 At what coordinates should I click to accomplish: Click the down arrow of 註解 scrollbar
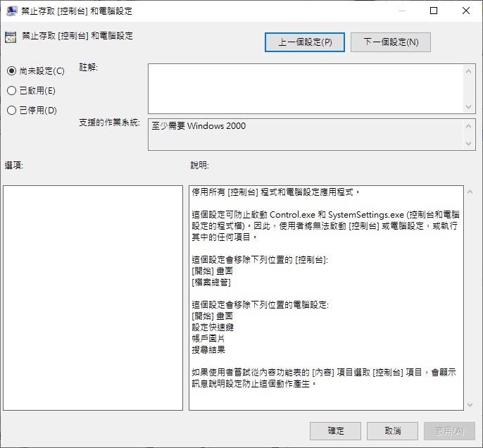coord(468,107)
